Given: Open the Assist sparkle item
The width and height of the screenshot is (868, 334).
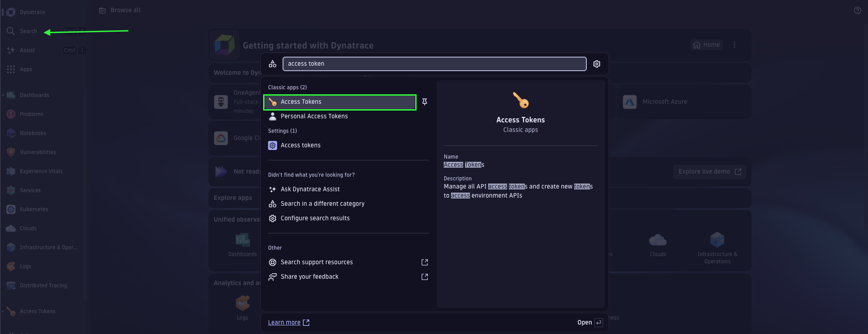Looking at the screenshot, I should [27, 50].
